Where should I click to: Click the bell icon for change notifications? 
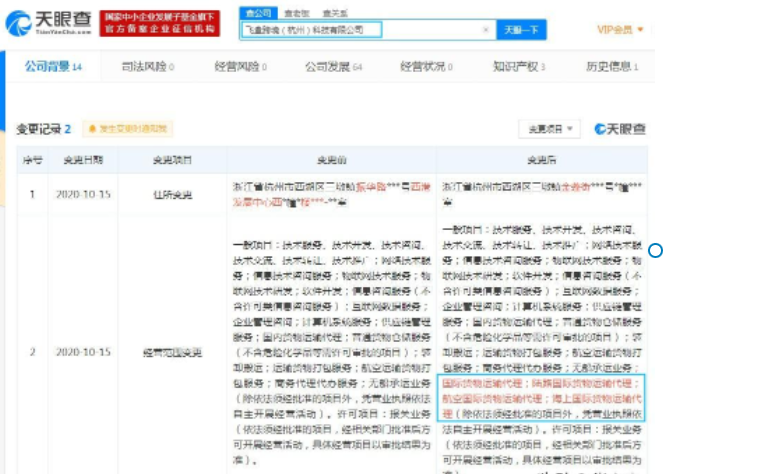[92, 129]
